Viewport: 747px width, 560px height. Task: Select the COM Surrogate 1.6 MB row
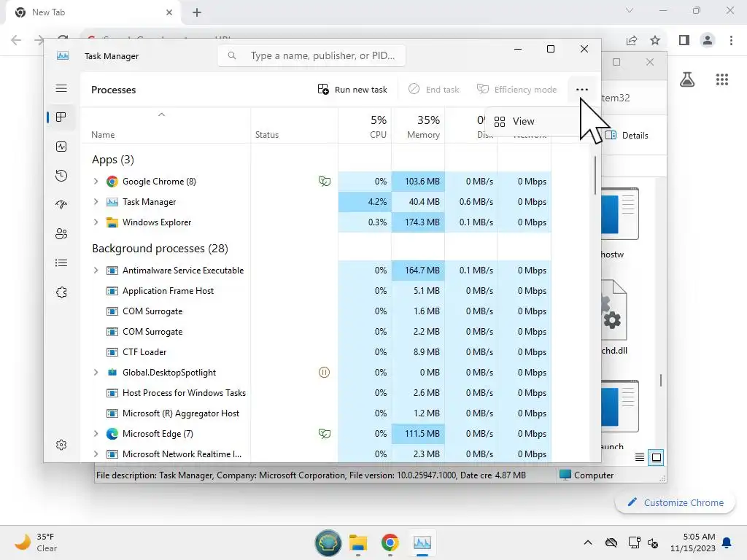coord(317,311)
